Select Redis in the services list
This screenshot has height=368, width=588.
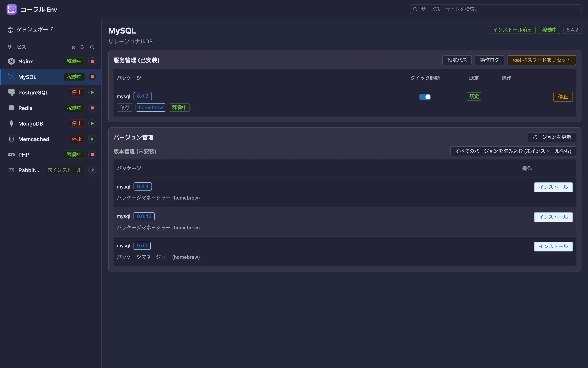tap(51, 108)
